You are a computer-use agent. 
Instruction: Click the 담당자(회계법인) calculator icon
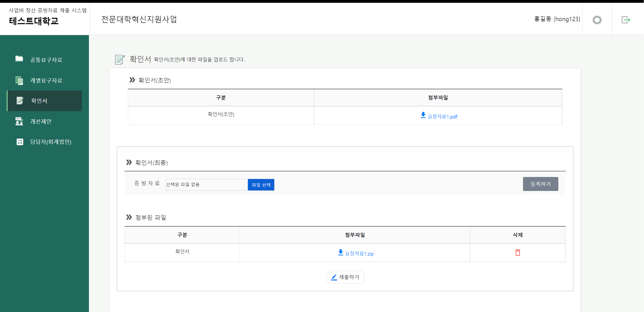[20, 142]
